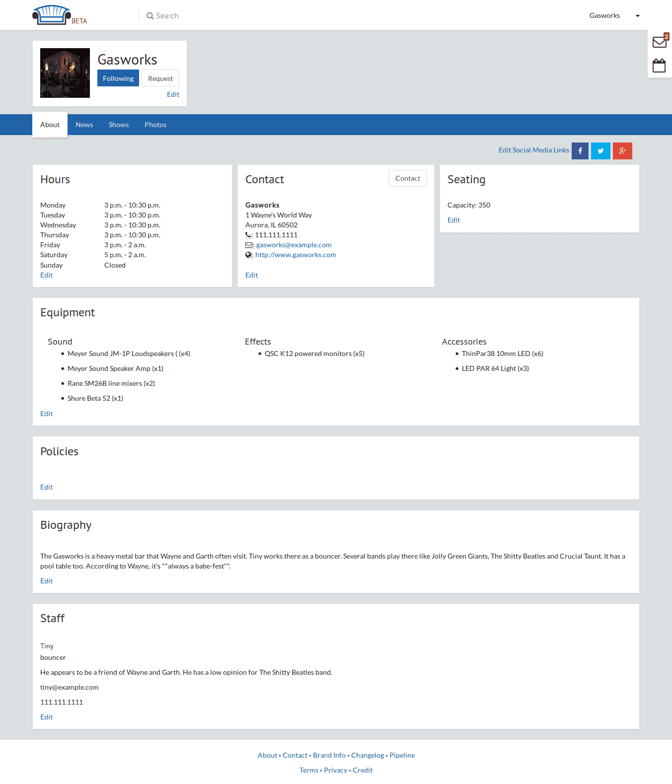Click 'Meyer Sound Speaker Amp (x1)' item
The width and height of the screenshot is (672, 784).
(x=115, y=368)
